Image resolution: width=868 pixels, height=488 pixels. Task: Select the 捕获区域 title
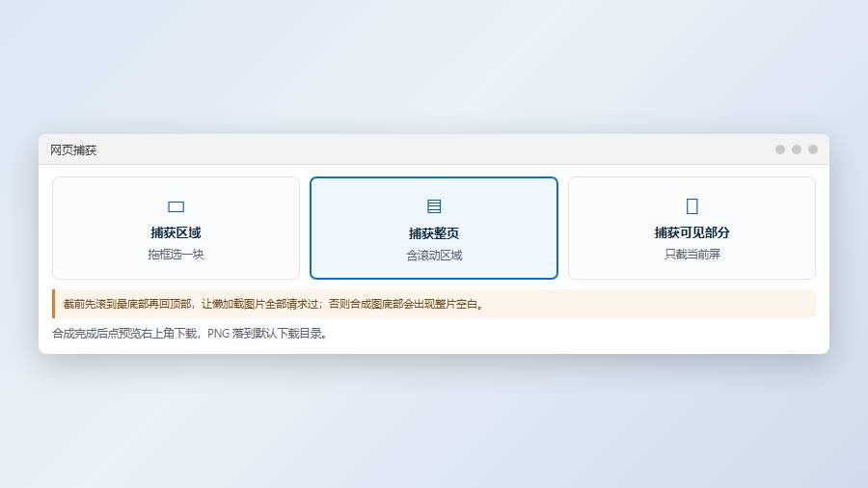pyautogui.click(x=176, y=232)
